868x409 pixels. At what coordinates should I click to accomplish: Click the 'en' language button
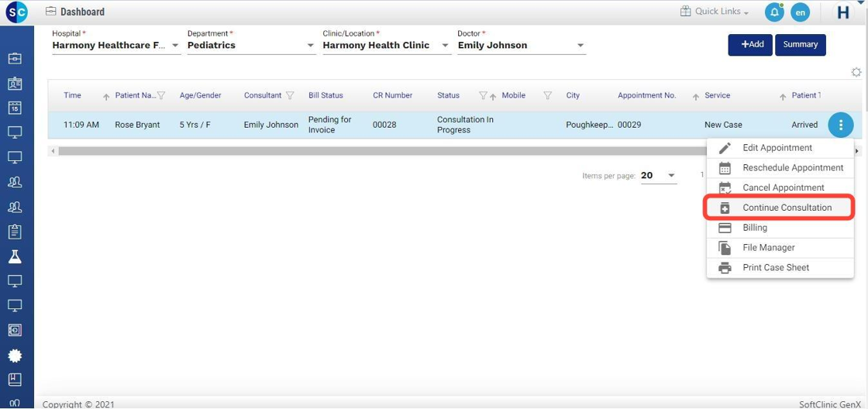click(800, 12)
